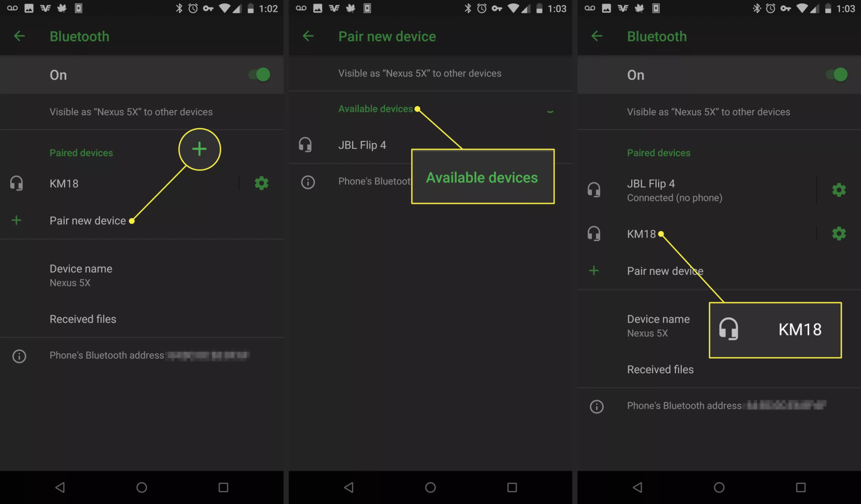The width and height of the screenshot is (861, 504).
Task: Open KM18 gear settings on right phone screen
Action: pyautogui.click(x=839, y=233)
